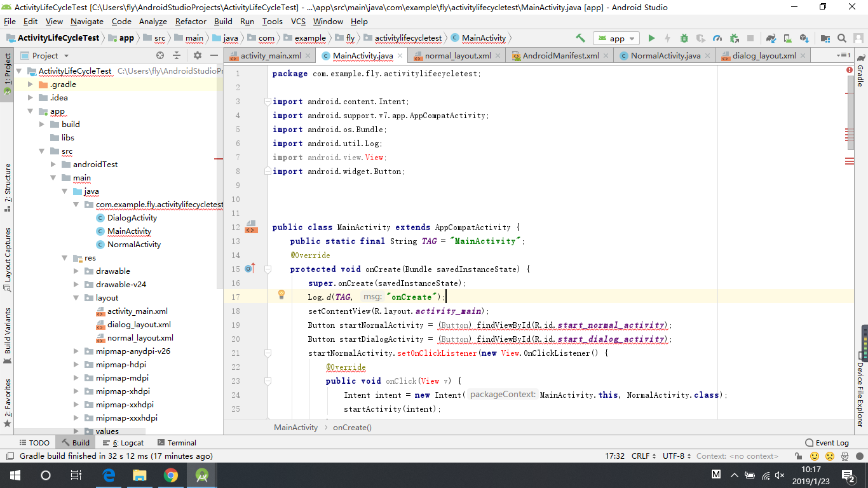
Task: Open the SDK Manager icon
Action: [x=804, y=38]
